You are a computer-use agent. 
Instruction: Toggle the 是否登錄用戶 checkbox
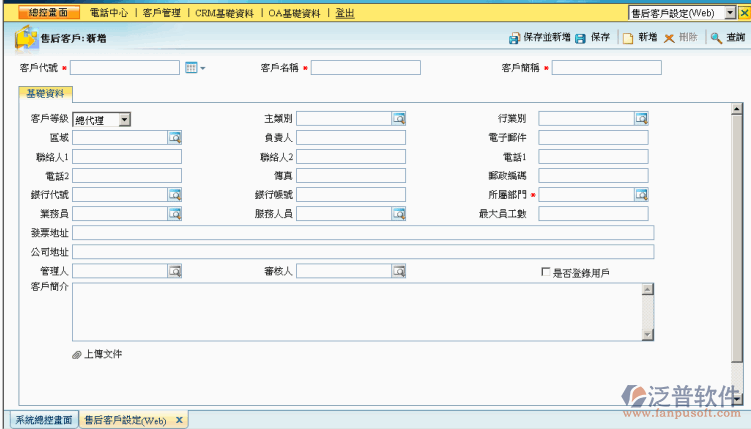546,272
